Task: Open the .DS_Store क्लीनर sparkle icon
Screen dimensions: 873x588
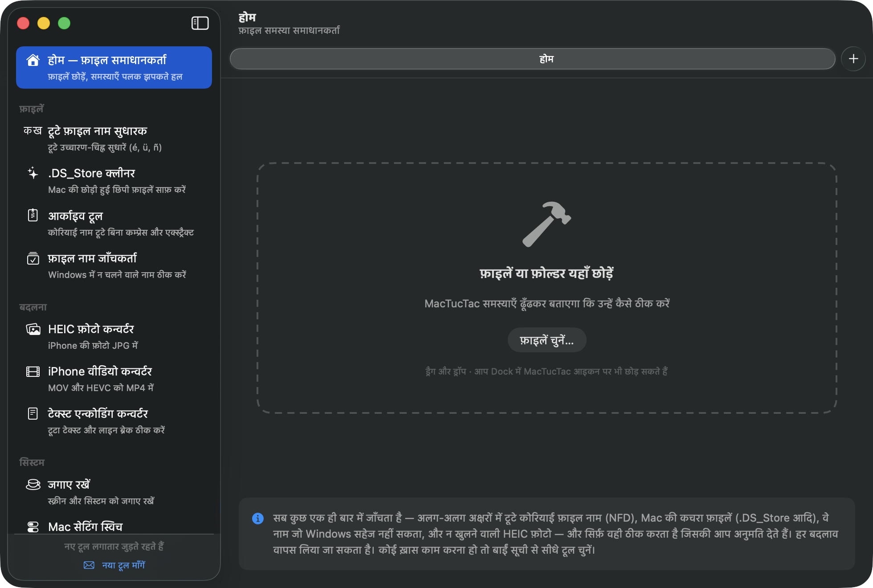Action: click(x=33, y=173)
